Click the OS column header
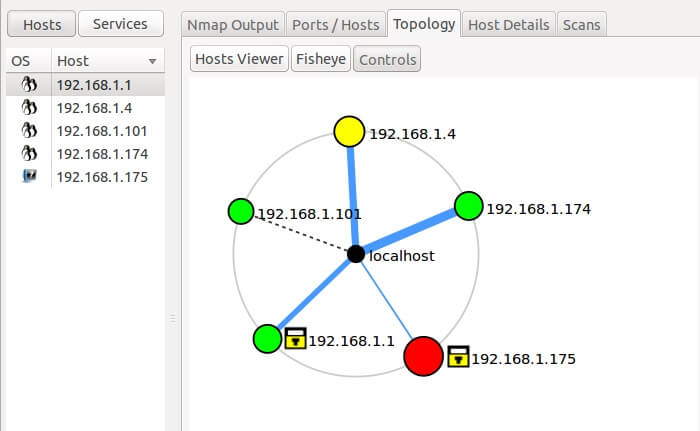 tap(21, 61)
